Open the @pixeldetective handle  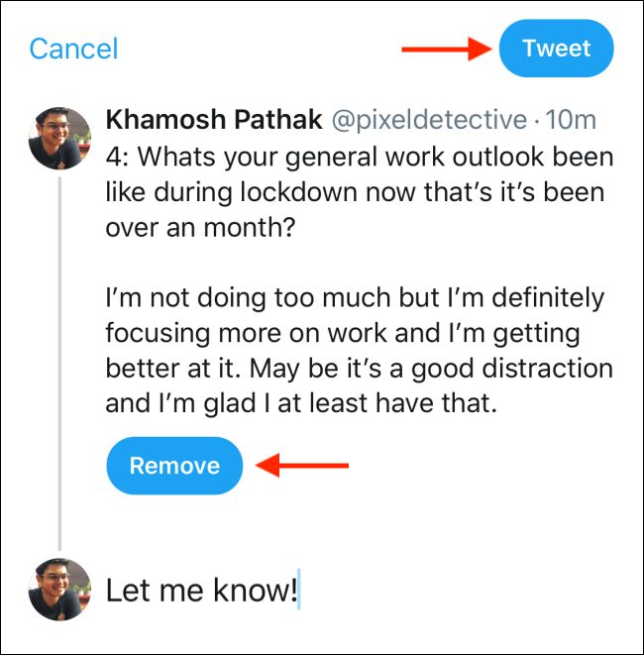tap(429, 121)
